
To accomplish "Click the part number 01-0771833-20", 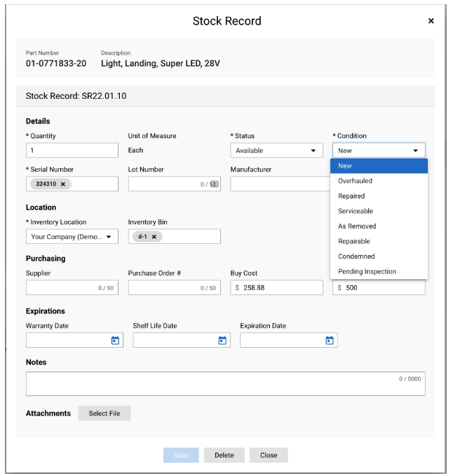I will click(56, 64).
